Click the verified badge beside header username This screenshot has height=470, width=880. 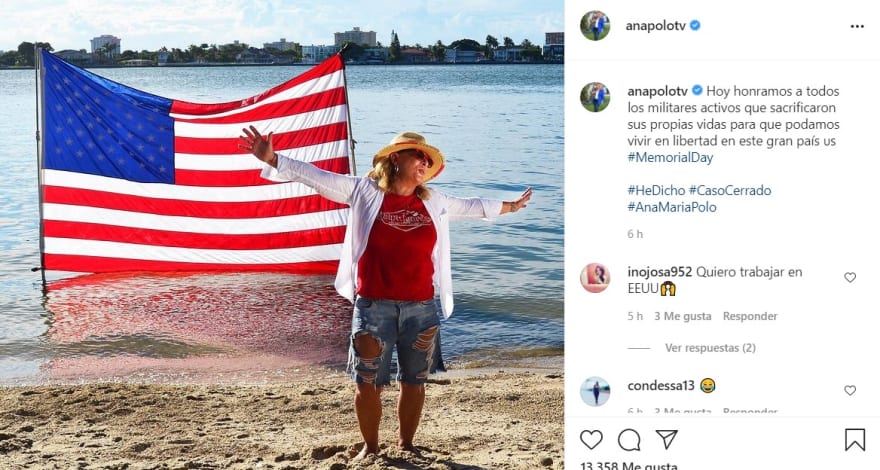point(695,25)
